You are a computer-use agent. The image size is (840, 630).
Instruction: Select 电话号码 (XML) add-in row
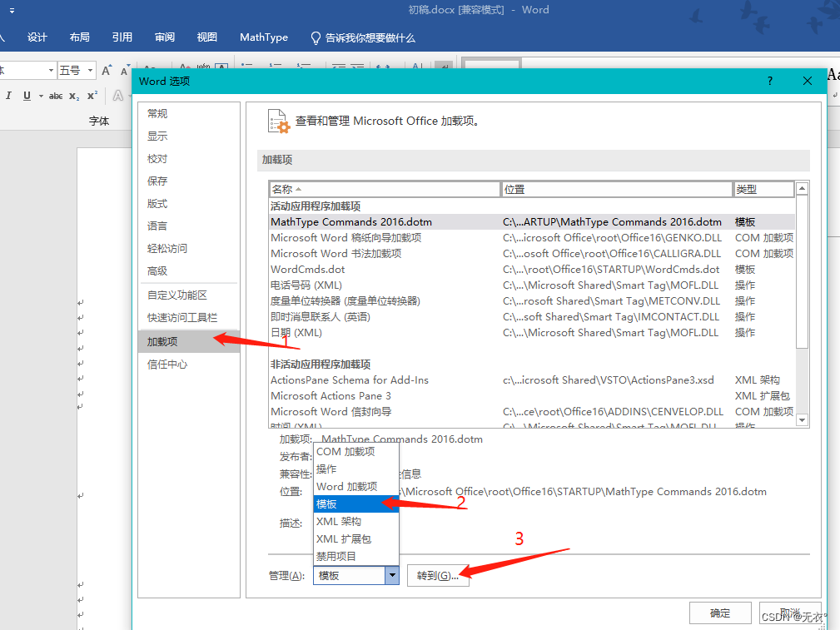[532, 285]
